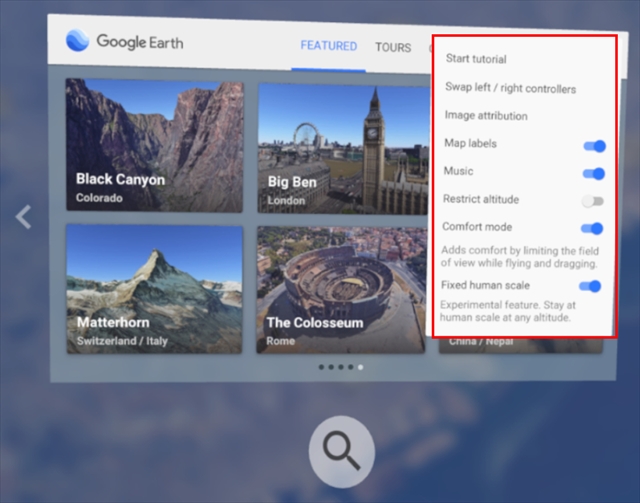
Task: Open the Matterhorn Switzerland / Italy card
Action: coord(154,288)
